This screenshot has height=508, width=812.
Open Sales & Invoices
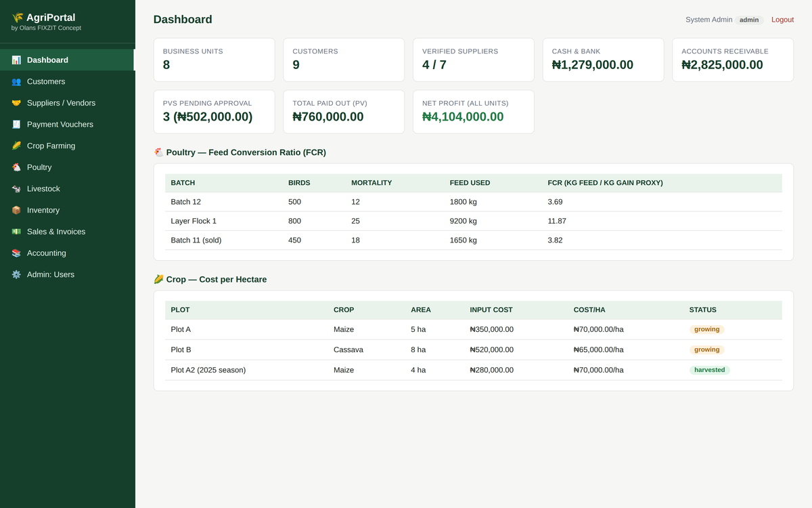(x=68, y=232)
